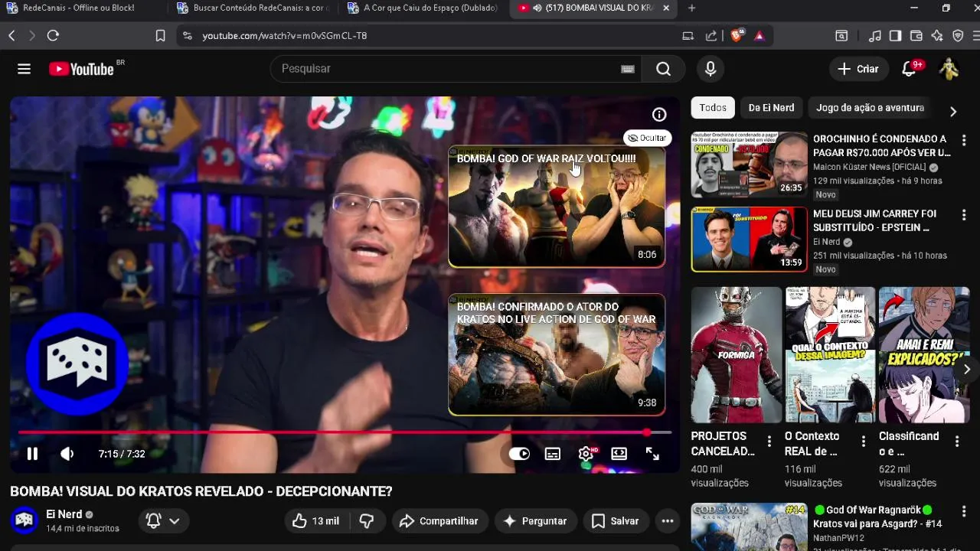This screenshot has height=551, width=980.
Task: Hide end screen with the Ocultar button
Action: click(x=647, y=138)
